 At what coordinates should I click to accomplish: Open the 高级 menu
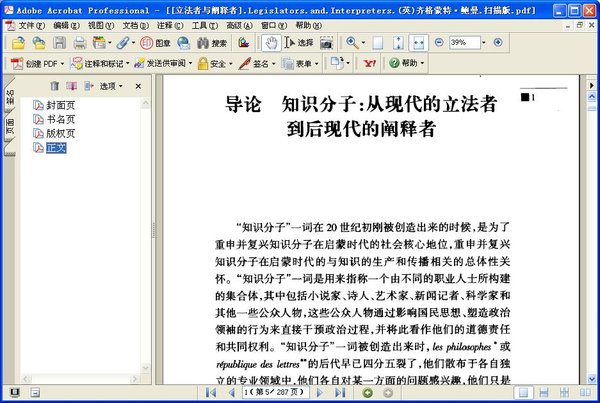[239, 26]
